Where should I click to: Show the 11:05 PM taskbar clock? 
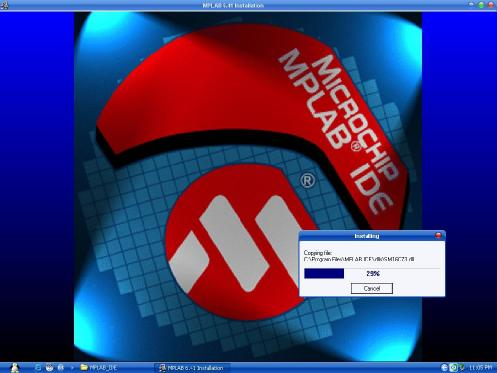point(480,368)
